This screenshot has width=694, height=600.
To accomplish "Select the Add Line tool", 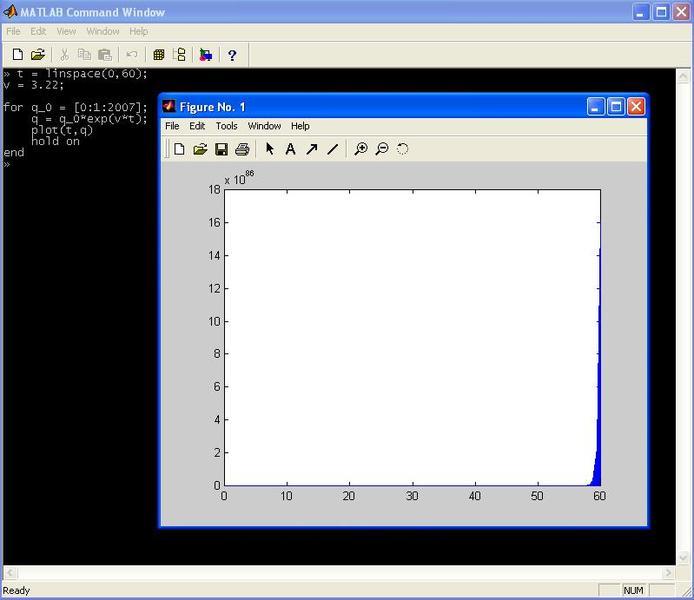I will (x=332, y=149).
